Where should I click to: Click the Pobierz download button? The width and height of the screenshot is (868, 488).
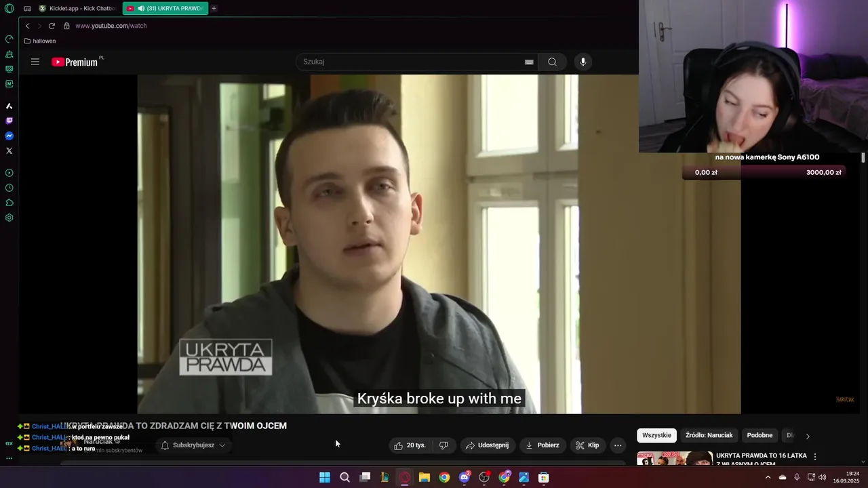(542, 445)
